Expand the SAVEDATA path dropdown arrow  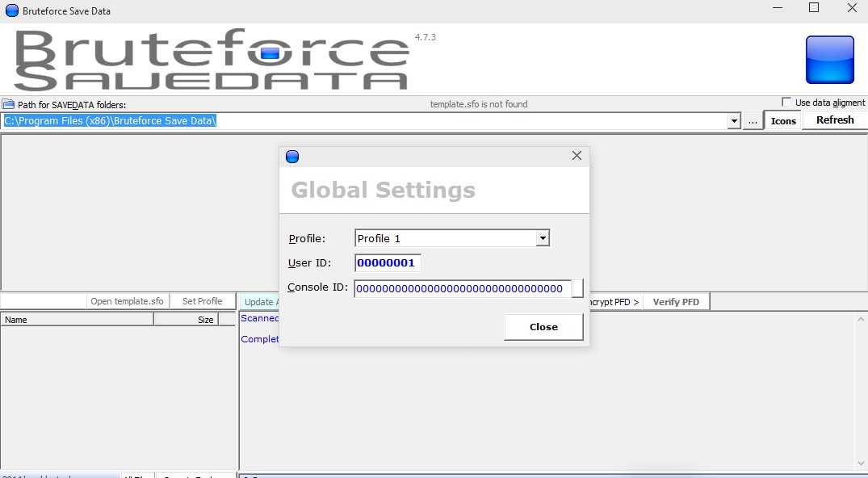coord(734,121)
